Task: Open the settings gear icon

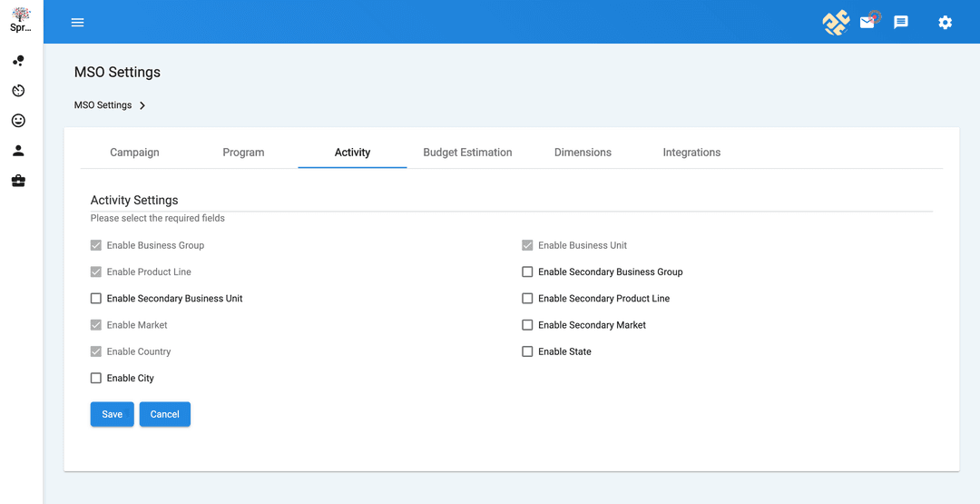Action: [x=945, y=23]
